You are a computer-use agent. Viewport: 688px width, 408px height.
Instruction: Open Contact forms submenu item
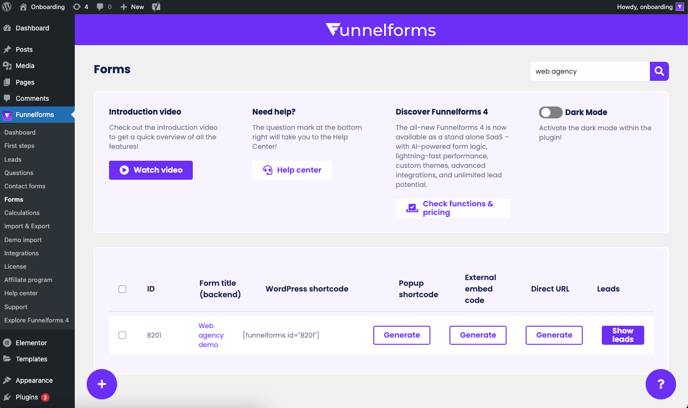coord(25,186)
